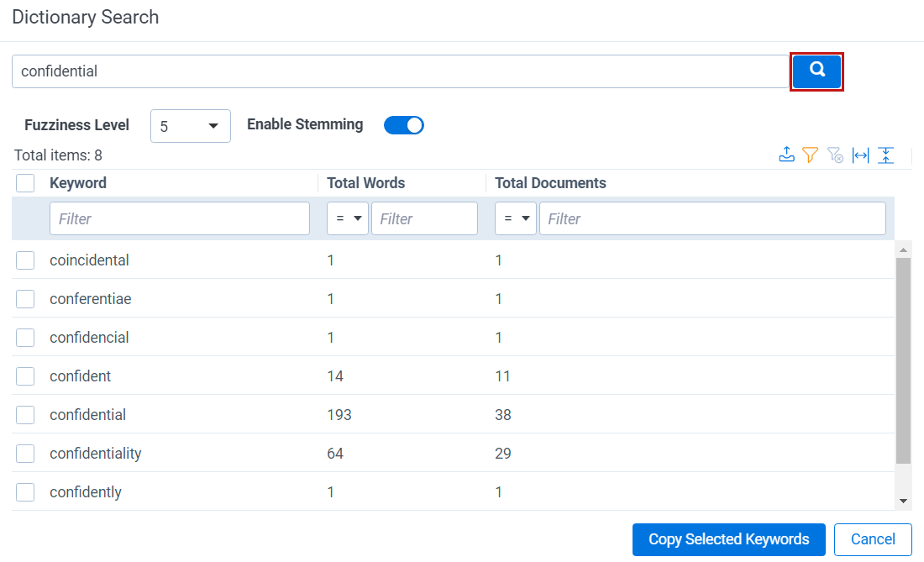This screenshot has height=562, width=924.
Task: Click the keyword text 'confidentiality'
Action: pos(96,454)
